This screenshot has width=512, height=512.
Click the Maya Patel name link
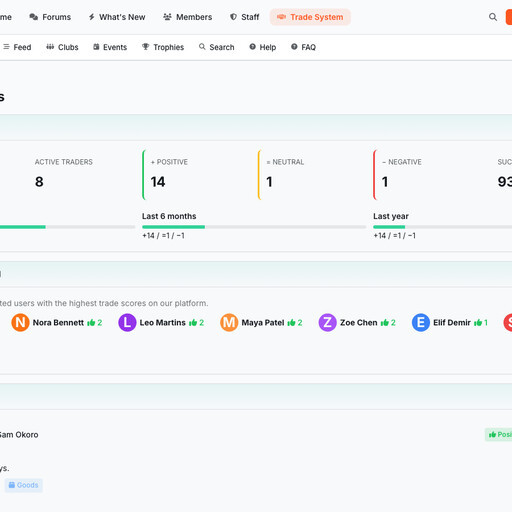(x=263, y=323)
